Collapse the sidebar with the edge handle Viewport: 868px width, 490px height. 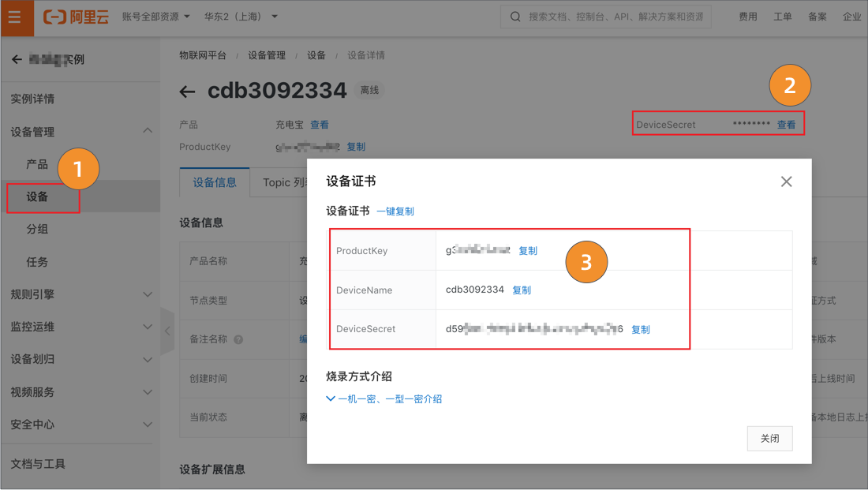[167, 331]
